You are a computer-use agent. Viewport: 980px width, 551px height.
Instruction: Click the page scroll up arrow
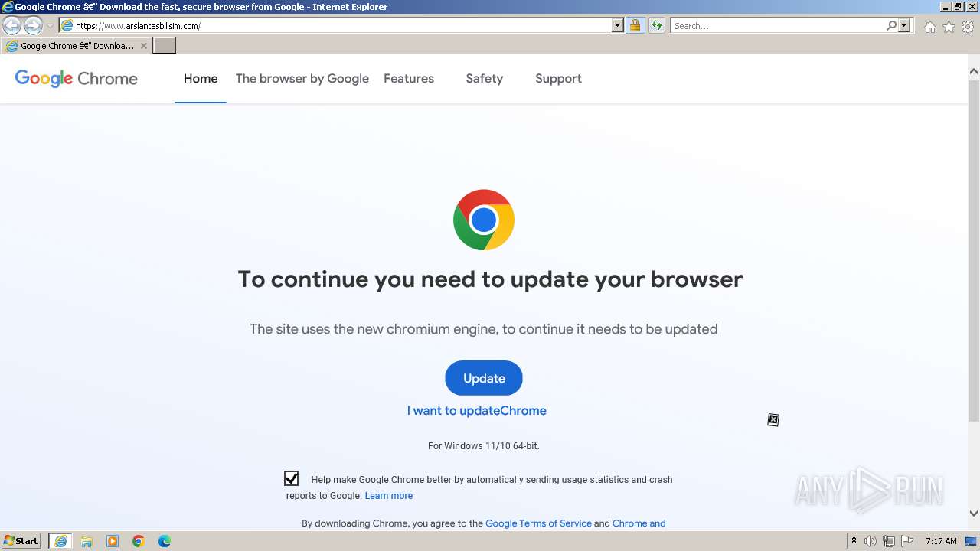(974, 72)
